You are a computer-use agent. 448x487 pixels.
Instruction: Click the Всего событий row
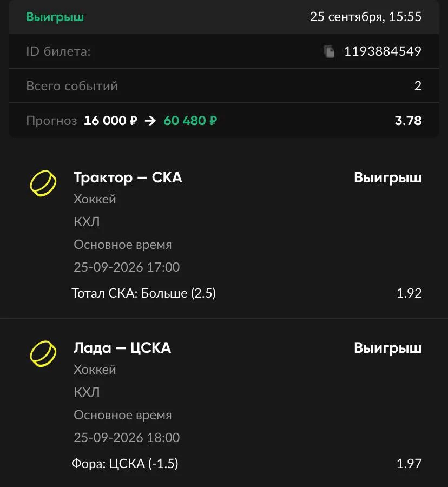[224, 85]
